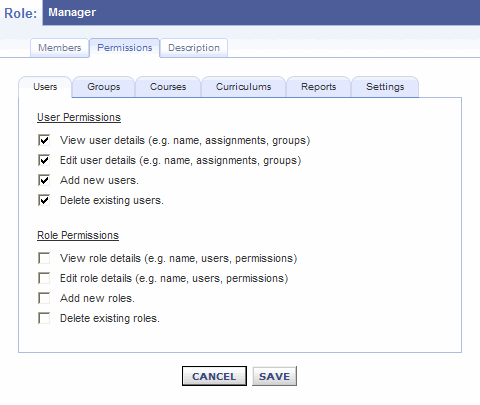Switch to the Members tab
Image resolution: width=480 pixels, height=405 pixels.
(60, 48)
